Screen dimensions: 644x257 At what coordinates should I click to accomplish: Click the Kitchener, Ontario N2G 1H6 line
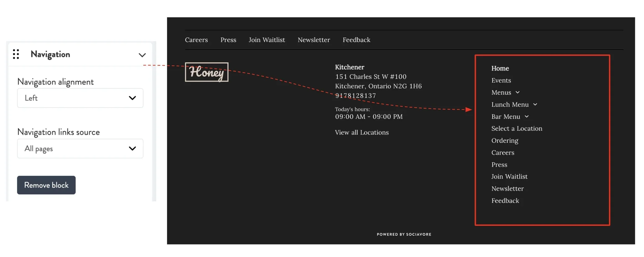point(378,86)
